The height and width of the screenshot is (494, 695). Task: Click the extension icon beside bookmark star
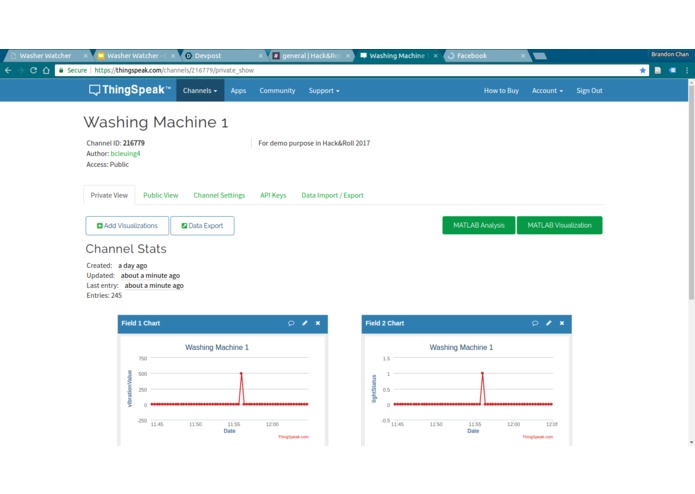[x=658, y=70]
